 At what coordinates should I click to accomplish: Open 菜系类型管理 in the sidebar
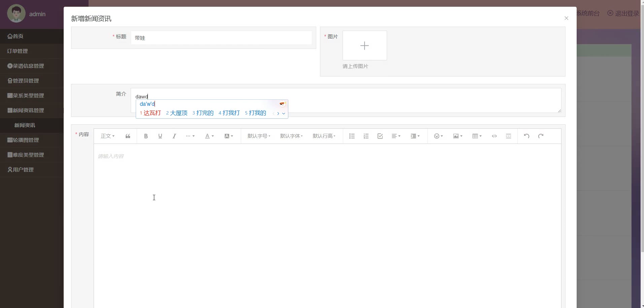pos(32,95)
